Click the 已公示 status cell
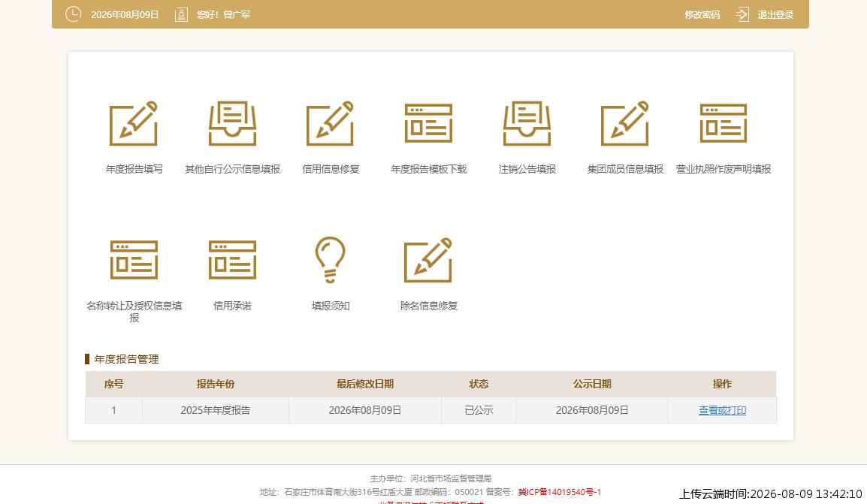The height and width of the screenshot is (504, 867). coord(479,410)
